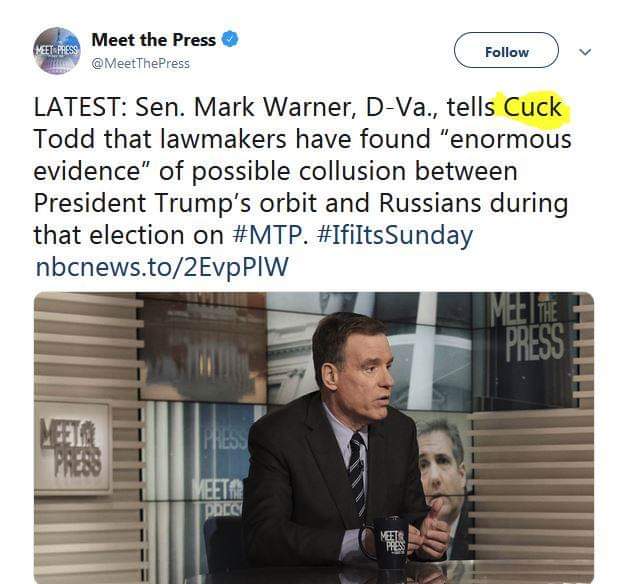Viewport: 625px width, 584px height.
Task: Click the yellow-highlighted word "Cuck"
Action: tap(533, 108)
